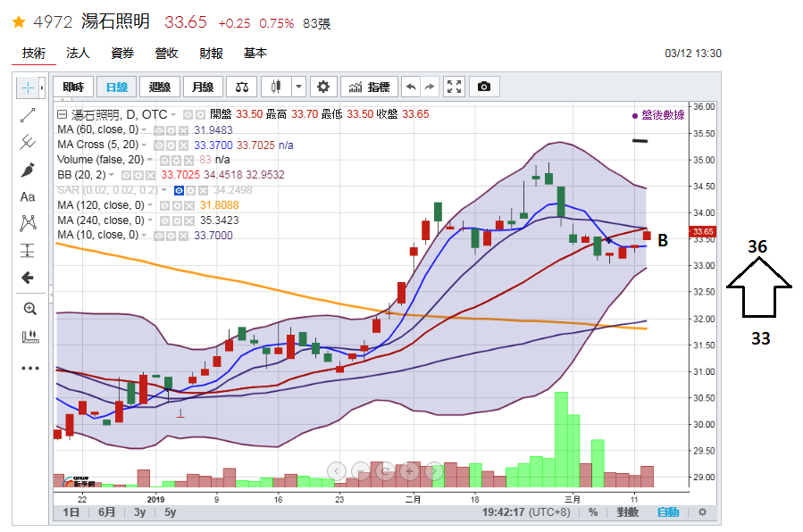Remove the MA (240, close, 0) indicator
This screenshot has width=803, height=532.
point(189,221)
